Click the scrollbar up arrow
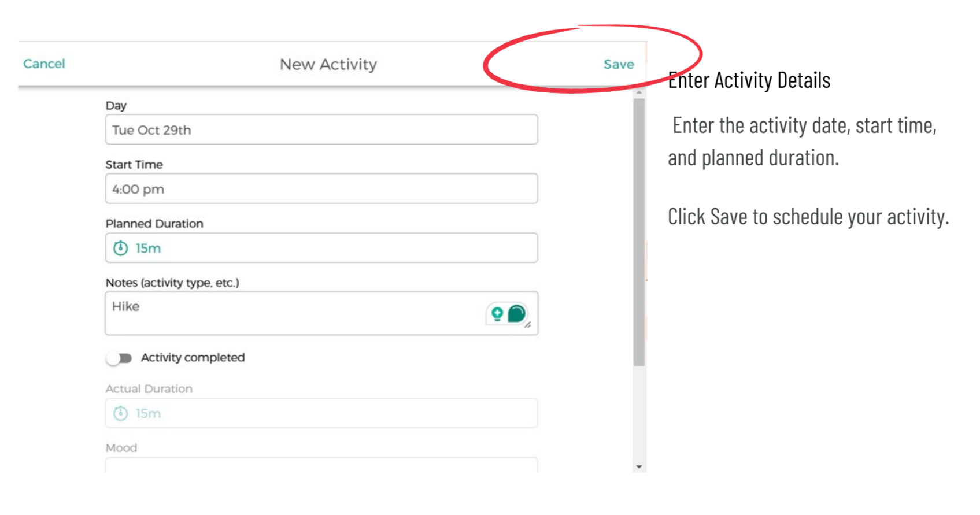 coord(639,92)
